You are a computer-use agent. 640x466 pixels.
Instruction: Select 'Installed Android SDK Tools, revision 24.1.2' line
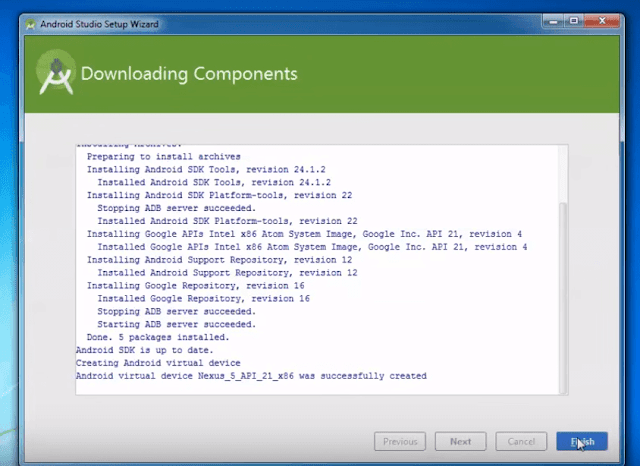(214, 182)
